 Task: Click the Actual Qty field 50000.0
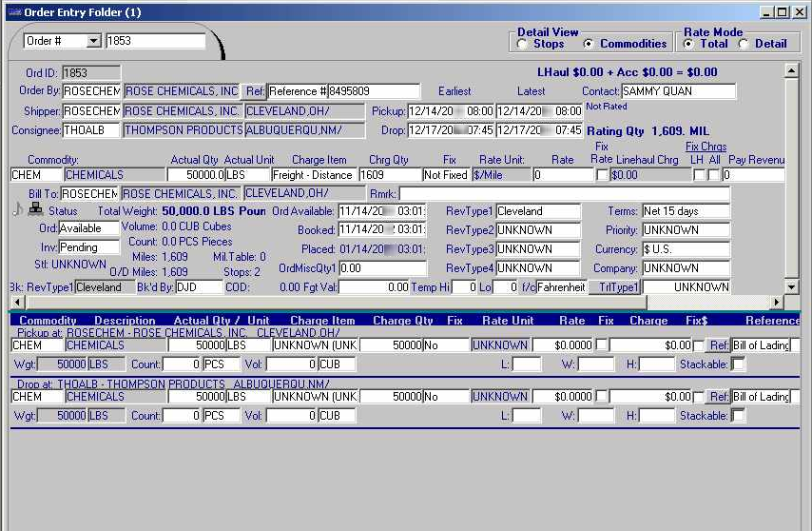(x=196, y=175)
